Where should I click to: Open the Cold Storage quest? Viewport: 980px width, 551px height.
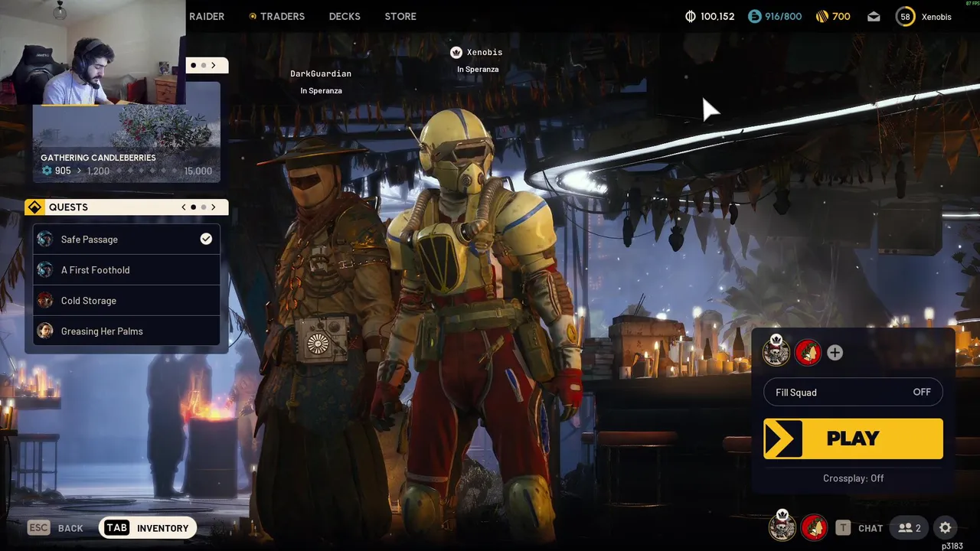point(126,301)
